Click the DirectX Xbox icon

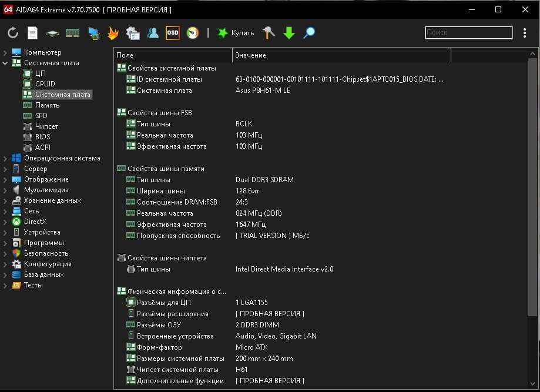pos(16,222)
